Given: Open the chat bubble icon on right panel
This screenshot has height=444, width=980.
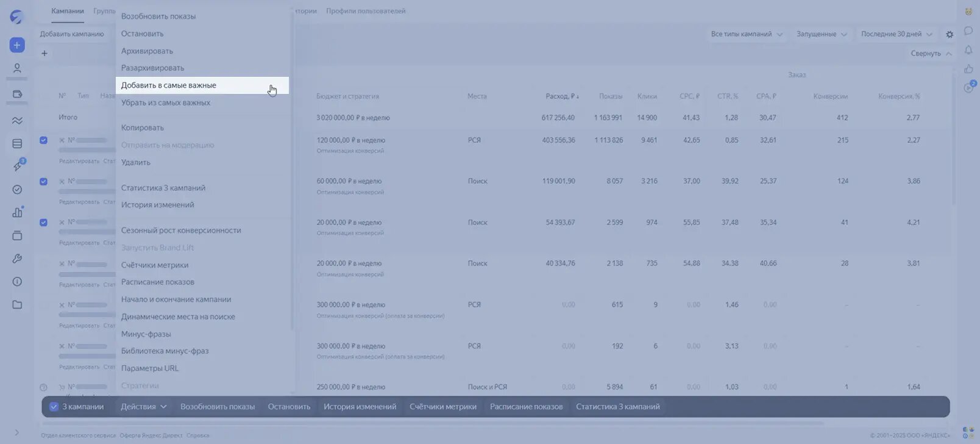Looking at the screenshot, I should [968, 30].
